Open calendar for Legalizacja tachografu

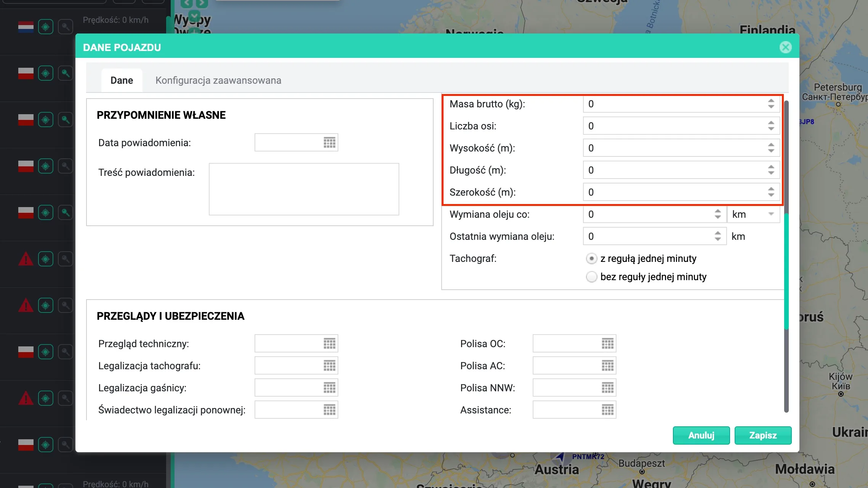point(330,366)
